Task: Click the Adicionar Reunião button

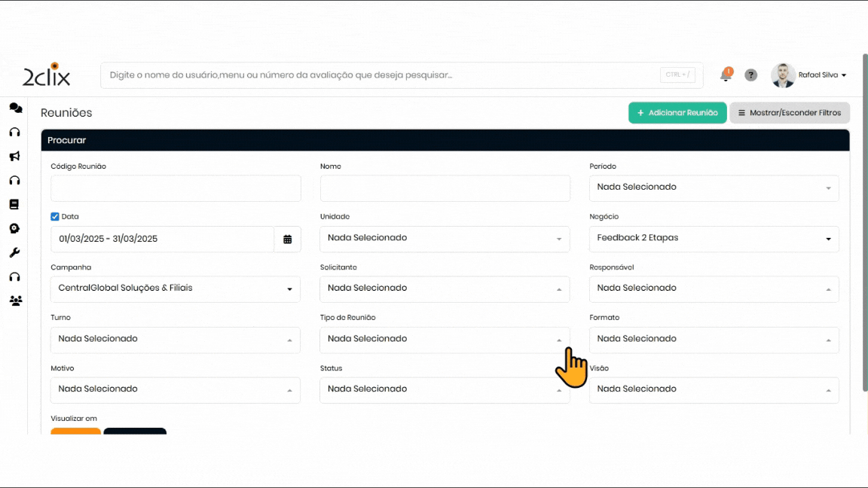Action: coord(677,113)
